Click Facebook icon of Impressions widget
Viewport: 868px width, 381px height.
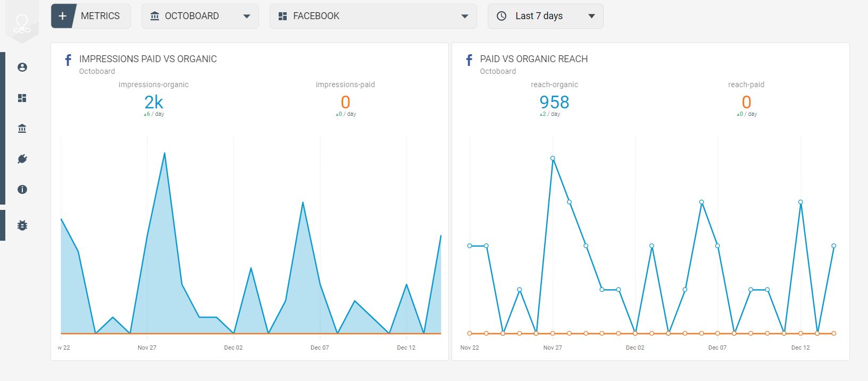(x=68, y=60)
